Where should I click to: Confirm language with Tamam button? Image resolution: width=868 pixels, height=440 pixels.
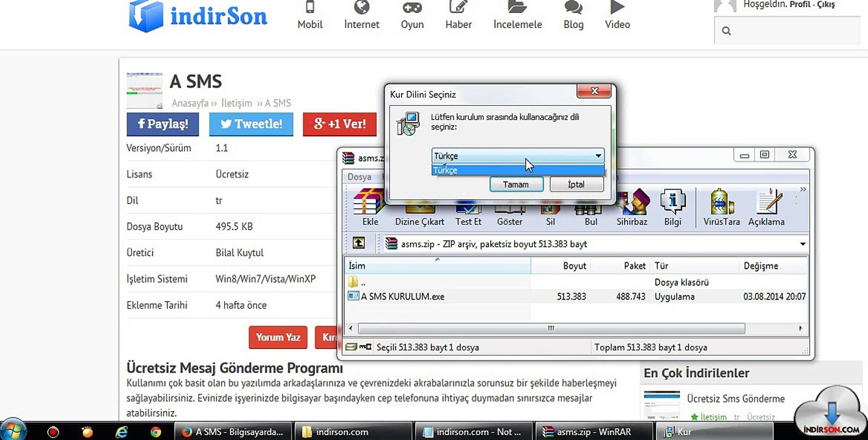[x=516, y=185]
